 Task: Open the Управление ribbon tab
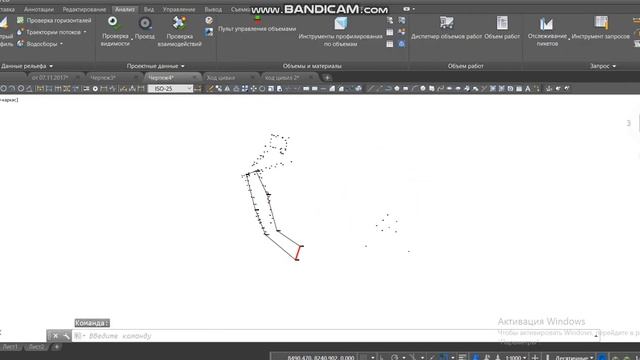pyautogui.click(x=179, y=9)
